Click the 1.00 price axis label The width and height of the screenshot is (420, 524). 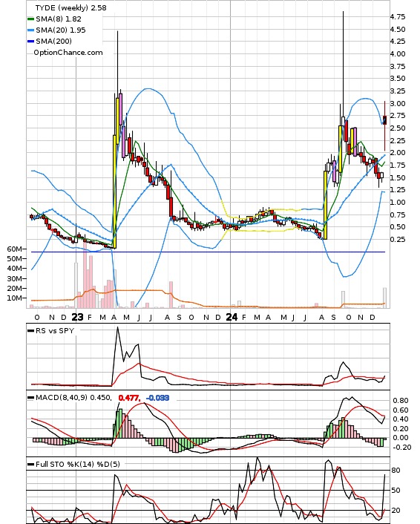point(398,202)
